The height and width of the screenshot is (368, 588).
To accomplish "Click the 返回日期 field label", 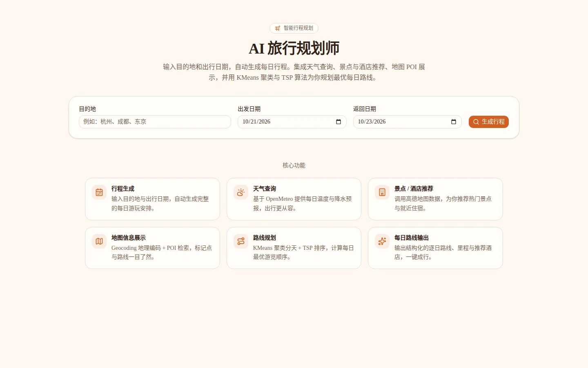I will point(365,109).
